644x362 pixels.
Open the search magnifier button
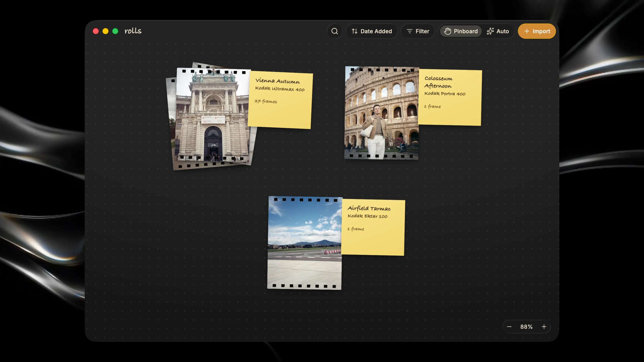pos(334,31)
